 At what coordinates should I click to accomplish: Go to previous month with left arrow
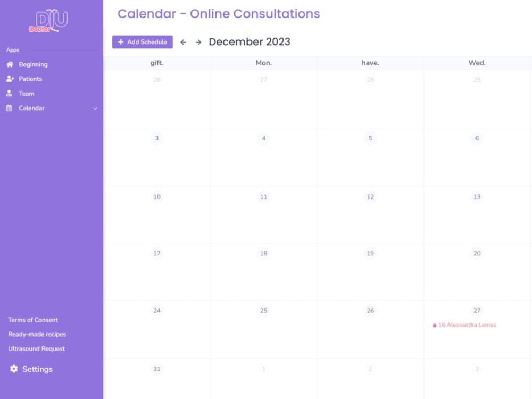click(x=183, y=41)
